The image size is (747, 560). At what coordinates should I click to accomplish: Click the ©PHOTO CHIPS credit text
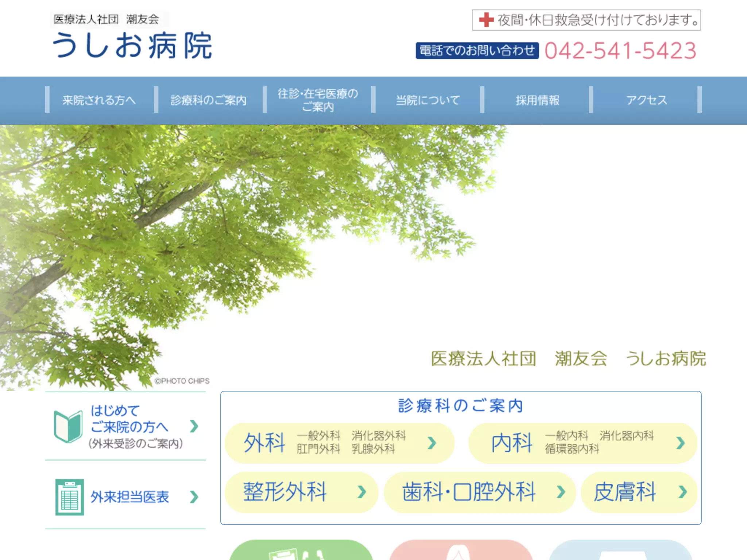point(182,381)
